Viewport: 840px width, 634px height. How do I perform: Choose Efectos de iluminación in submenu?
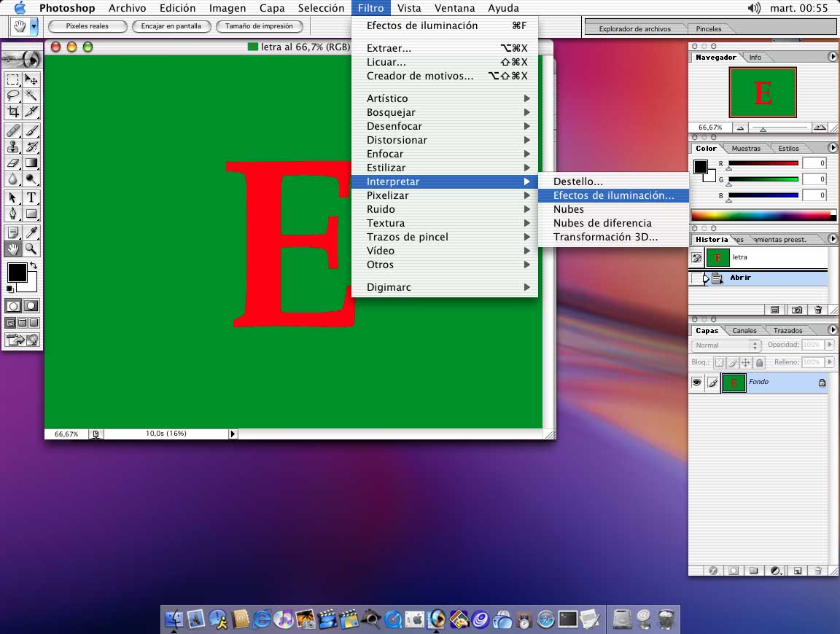coord(613,195)
